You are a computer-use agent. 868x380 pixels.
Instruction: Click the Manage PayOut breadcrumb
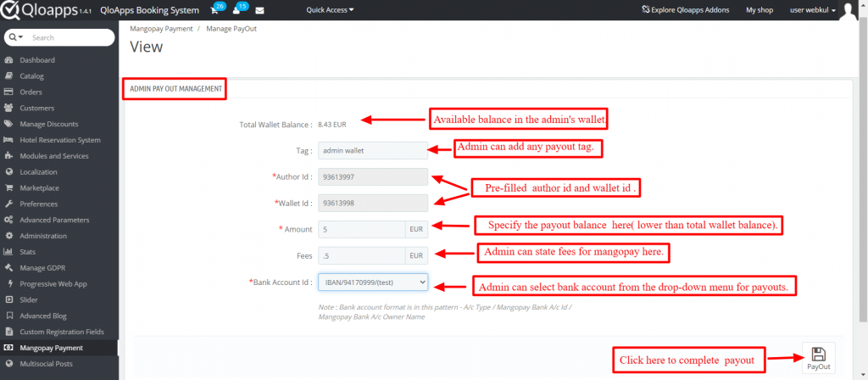coord(231,29)
